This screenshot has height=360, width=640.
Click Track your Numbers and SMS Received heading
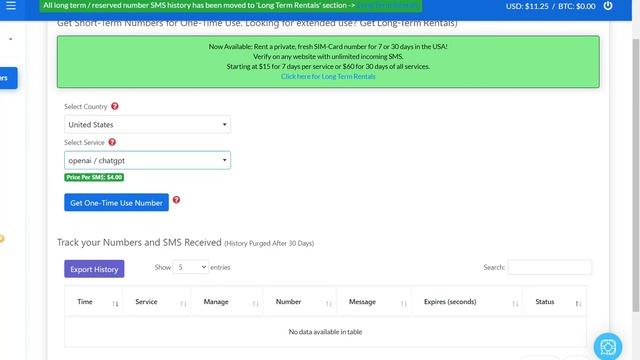[x=139, y=242]
